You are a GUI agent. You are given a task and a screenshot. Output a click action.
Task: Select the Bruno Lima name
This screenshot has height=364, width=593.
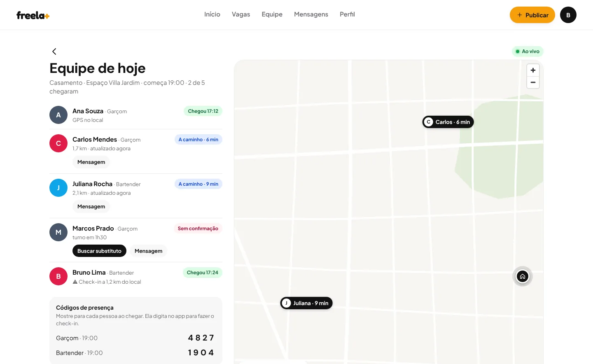tap(89, 273)
